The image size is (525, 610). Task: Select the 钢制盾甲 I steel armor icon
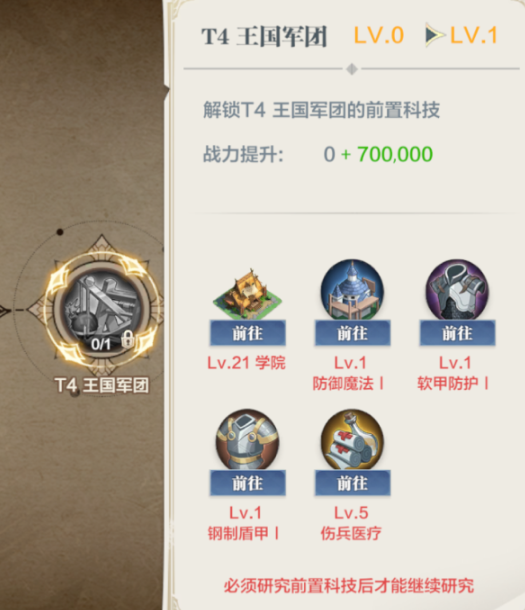pyautogui.click(x=247, y=440)
